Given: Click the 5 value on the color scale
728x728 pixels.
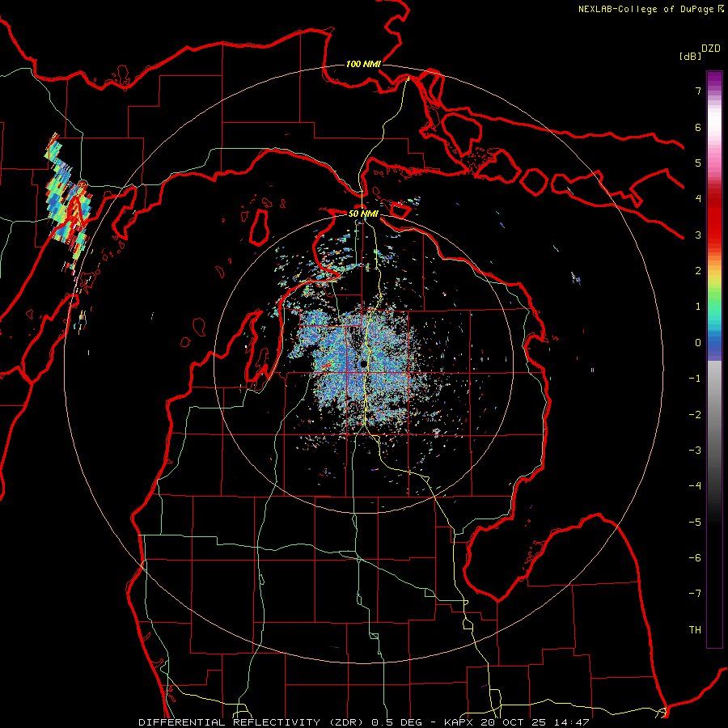Looking at the screenshot, I should tap(698, 163).
